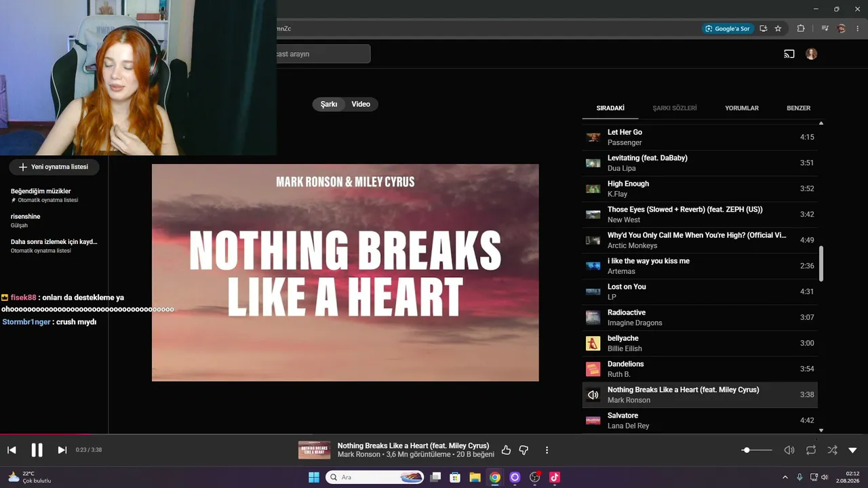Open File Explorer from taskbar

pos(475,477)
